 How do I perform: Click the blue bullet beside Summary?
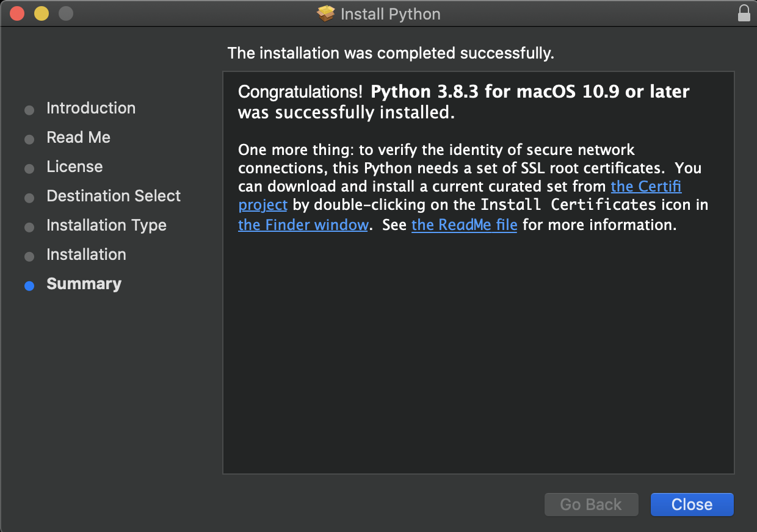point(29,286)
